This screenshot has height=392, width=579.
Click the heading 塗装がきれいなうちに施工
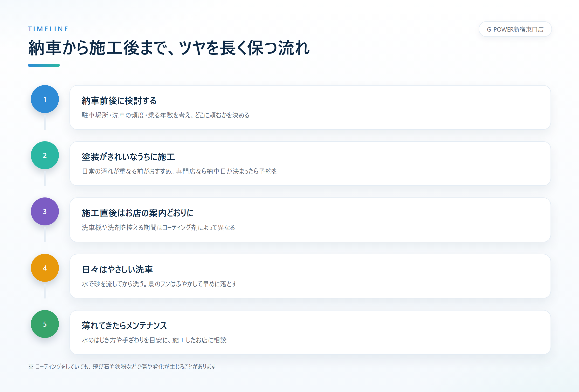coord(128,157)
